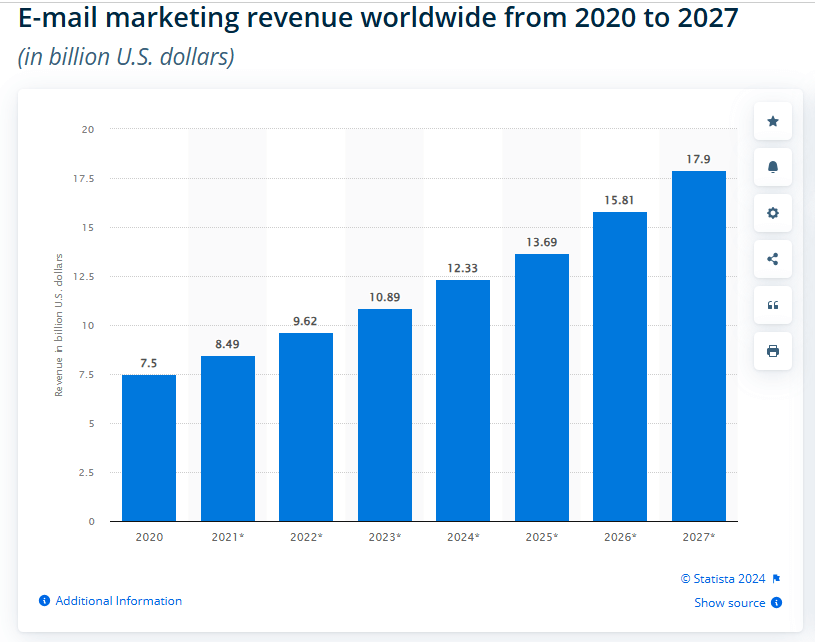The image size is (815, 642).
Task: Click the info icon next to Show source
Action: [x=777, y=603]
